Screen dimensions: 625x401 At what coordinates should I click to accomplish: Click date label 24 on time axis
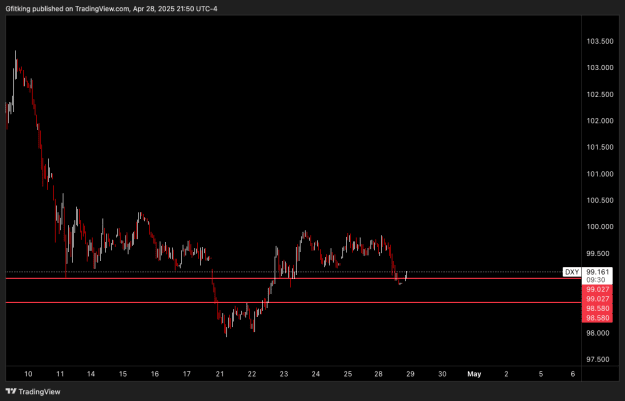[316, 374]
